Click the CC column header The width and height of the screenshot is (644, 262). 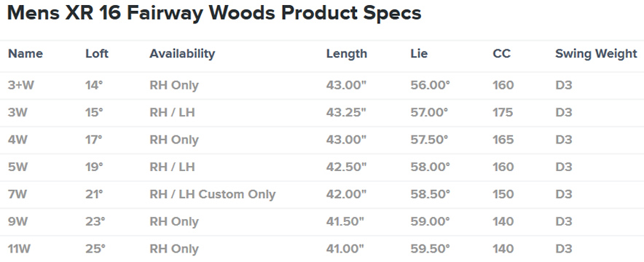point(502,54)
